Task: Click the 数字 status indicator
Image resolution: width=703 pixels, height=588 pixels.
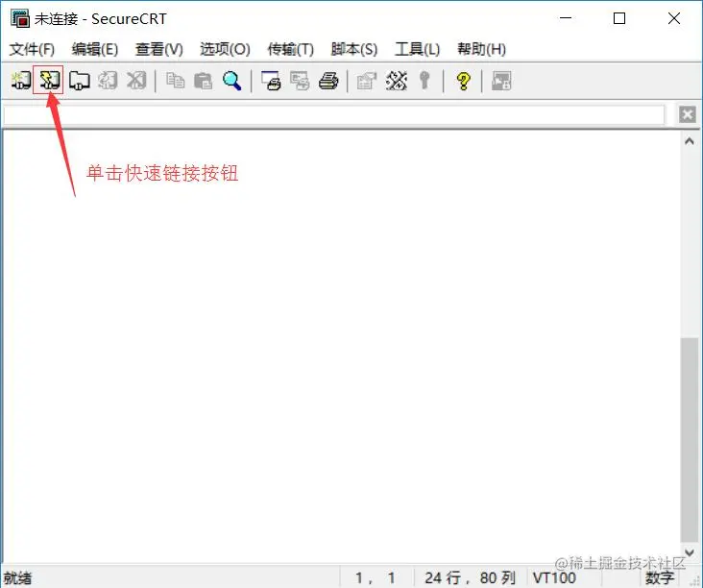Action: tap(660, 577)
